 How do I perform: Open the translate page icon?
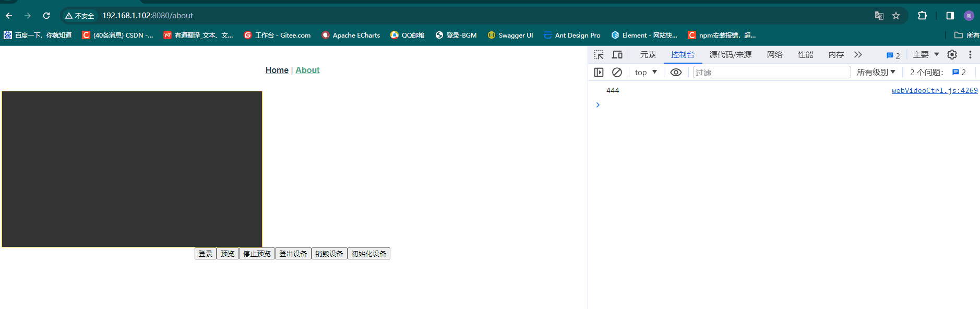(879, 16)
